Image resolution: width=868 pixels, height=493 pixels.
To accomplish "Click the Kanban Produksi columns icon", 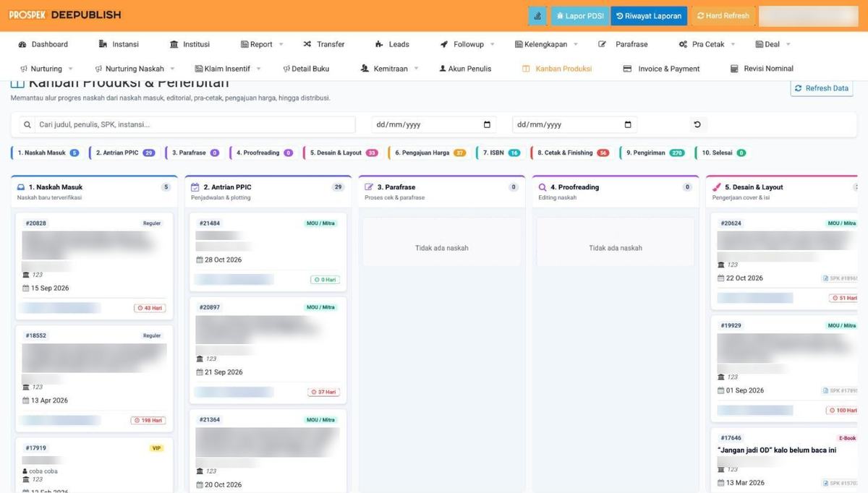I will click(x=526, y=69).
